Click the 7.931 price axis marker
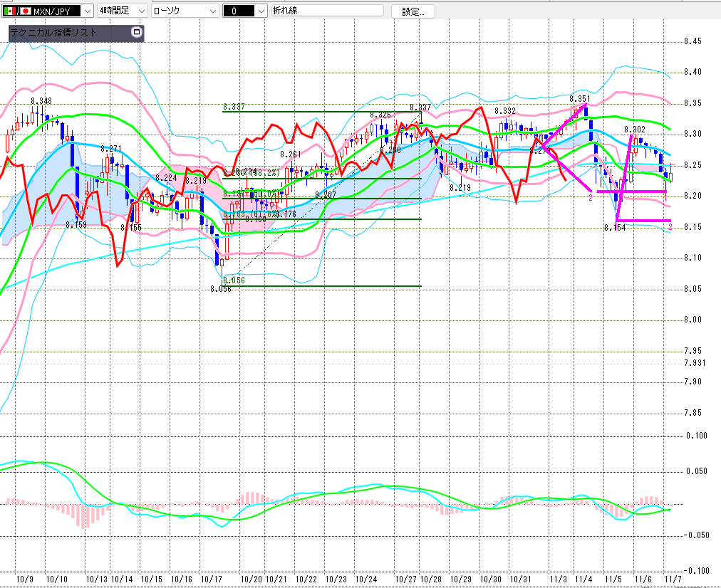The image size is (721, 588). 695,363
